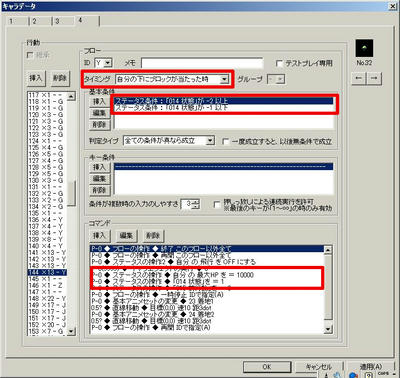Viewport: 400px width, 378px height.
Task: Click 挿入 in the 基本条件 group
Action: click(x=99, y=101)
